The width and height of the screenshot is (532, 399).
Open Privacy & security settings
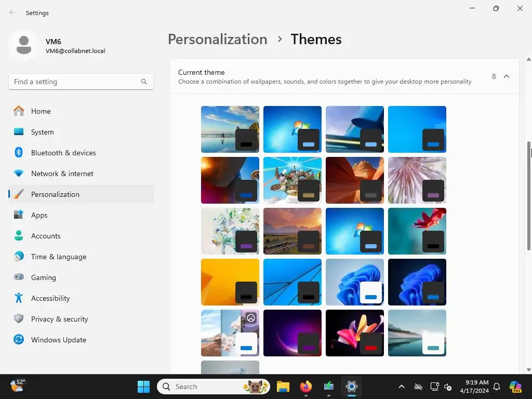81,319
